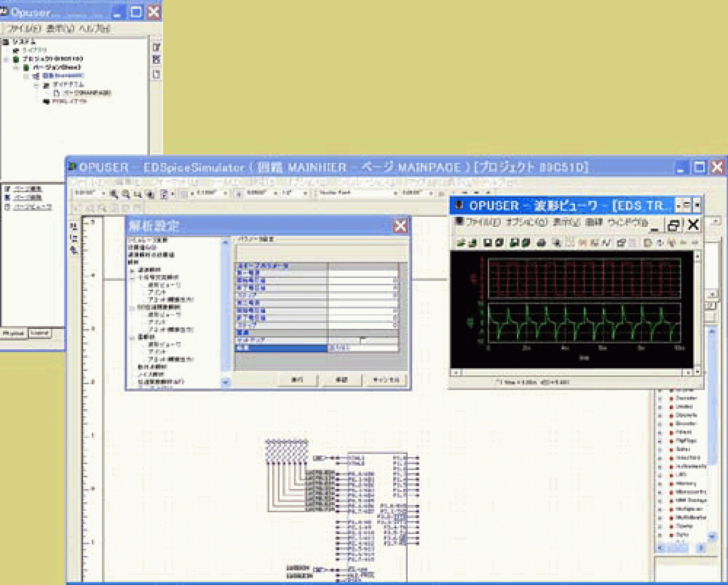Click the first green open icon in the waveform toolbar

(461, 242)
